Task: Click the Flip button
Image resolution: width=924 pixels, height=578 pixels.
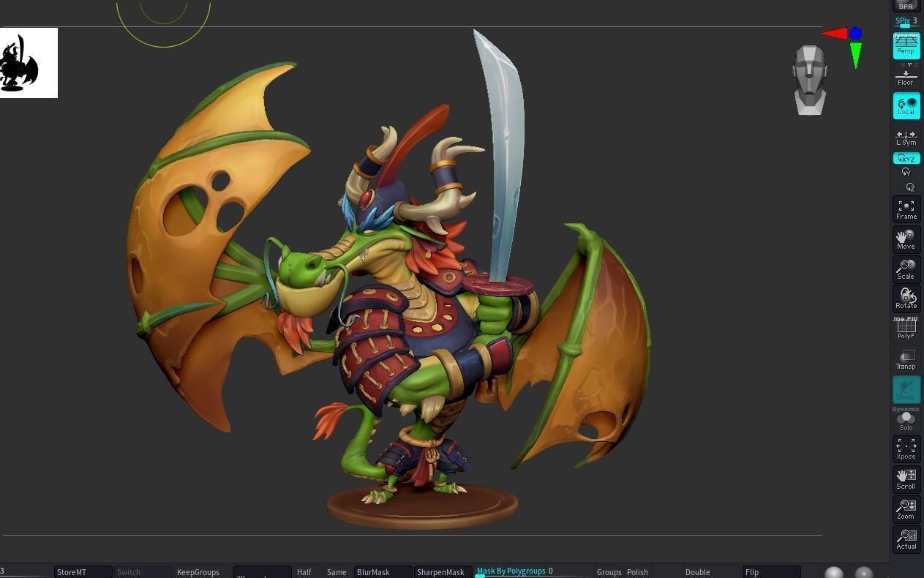Action: [771, 572]
